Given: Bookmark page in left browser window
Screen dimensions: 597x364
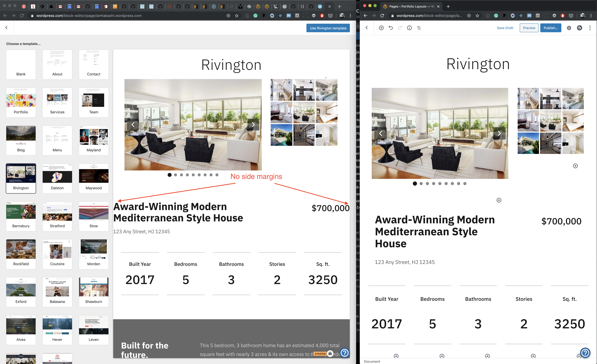Looking at the screenshot, I should tap(236, 15).
